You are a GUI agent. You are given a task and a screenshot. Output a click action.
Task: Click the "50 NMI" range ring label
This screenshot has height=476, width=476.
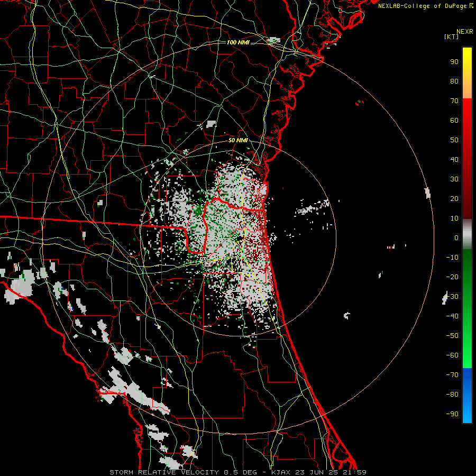(x=238, y=140)
